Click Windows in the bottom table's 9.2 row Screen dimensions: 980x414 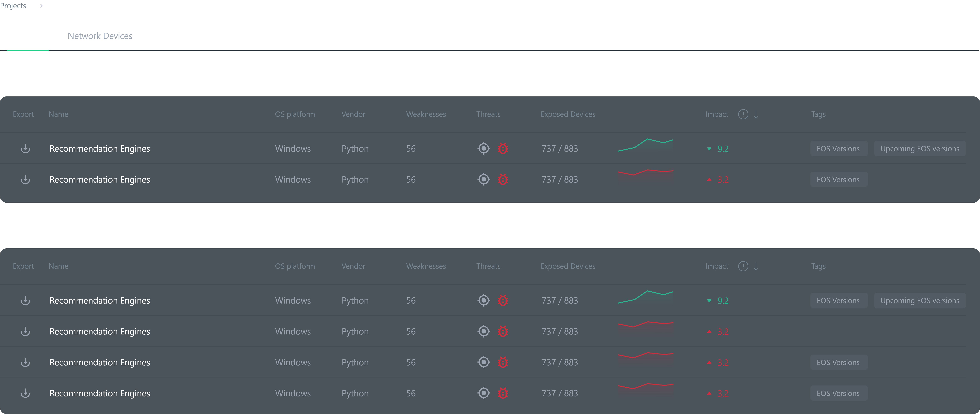(293, 301)
